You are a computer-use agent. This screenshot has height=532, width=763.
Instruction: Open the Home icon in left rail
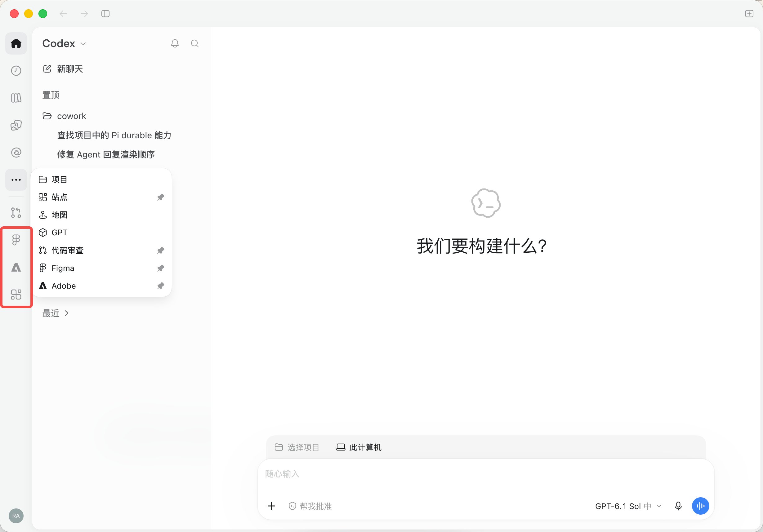pyautogui.click(x=16, y=43)
